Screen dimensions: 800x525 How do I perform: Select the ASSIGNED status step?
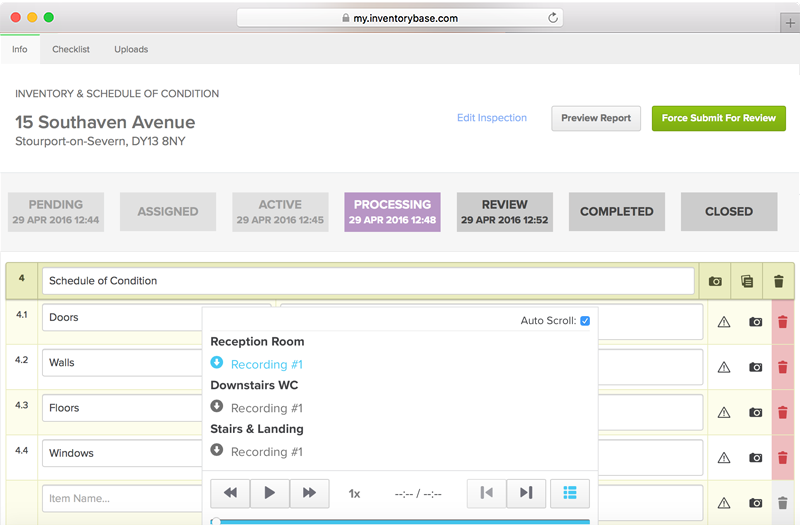tap(168, 212)
